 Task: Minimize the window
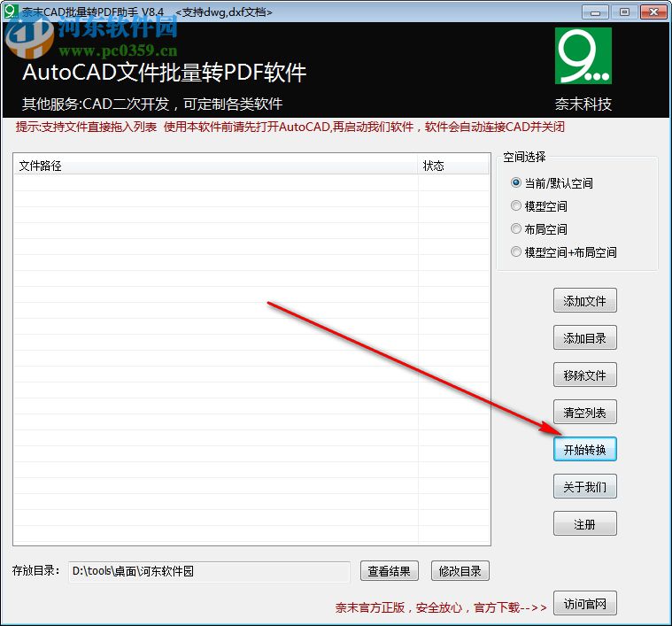tap(595, 12)
